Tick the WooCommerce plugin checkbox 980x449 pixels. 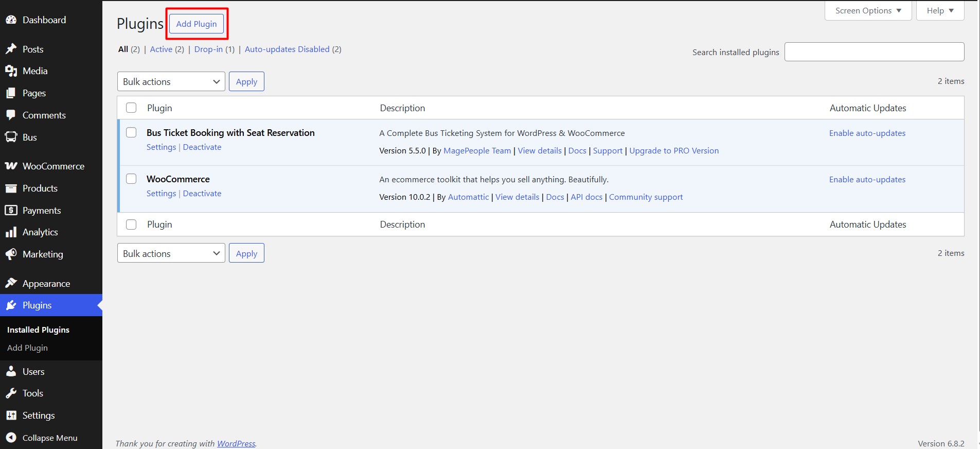click(132, 179)
